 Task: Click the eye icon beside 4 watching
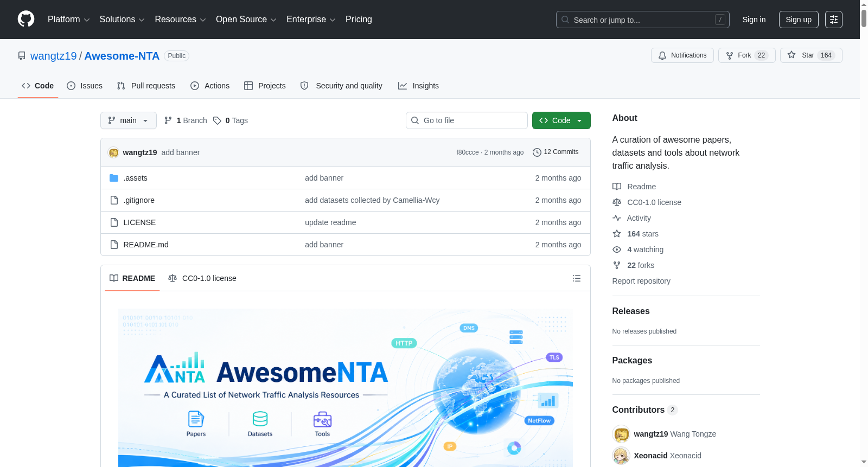pyautogui.click(x=617, y=250)
